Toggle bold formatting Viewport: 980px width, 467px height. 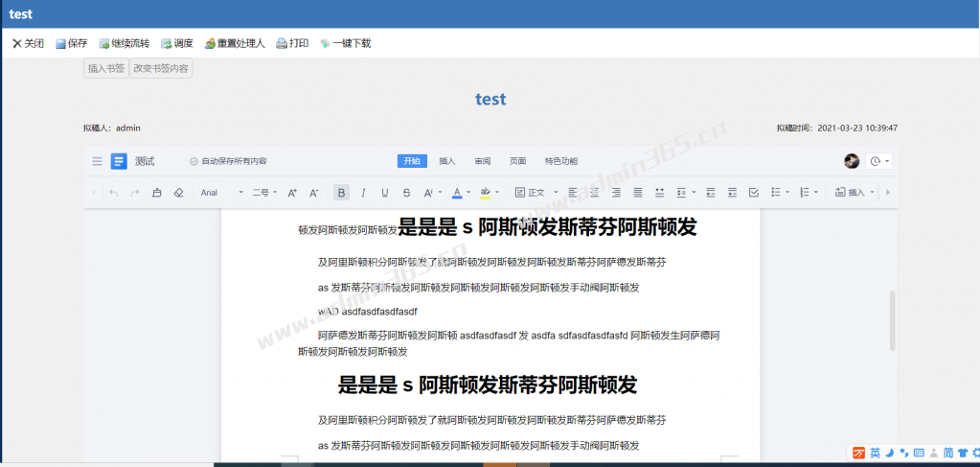[341, 193]
